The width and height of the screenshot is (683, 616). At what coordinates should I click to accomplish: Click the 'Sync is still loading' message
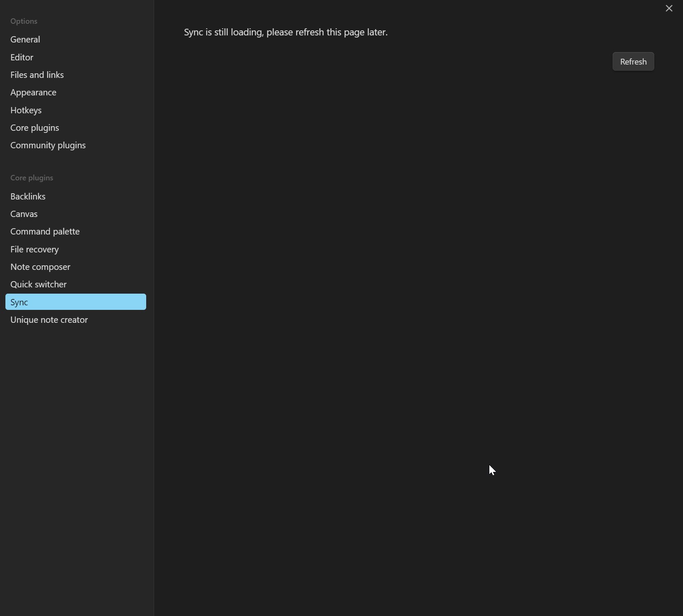(x=286, y=32)
